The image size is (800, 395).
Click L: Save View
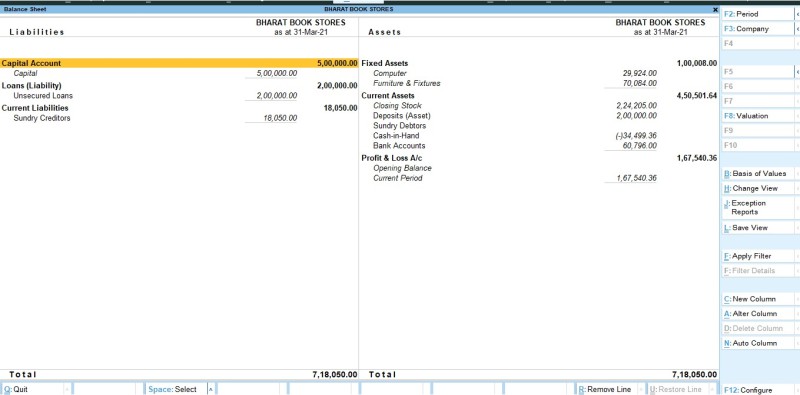[x=758, y=228]
